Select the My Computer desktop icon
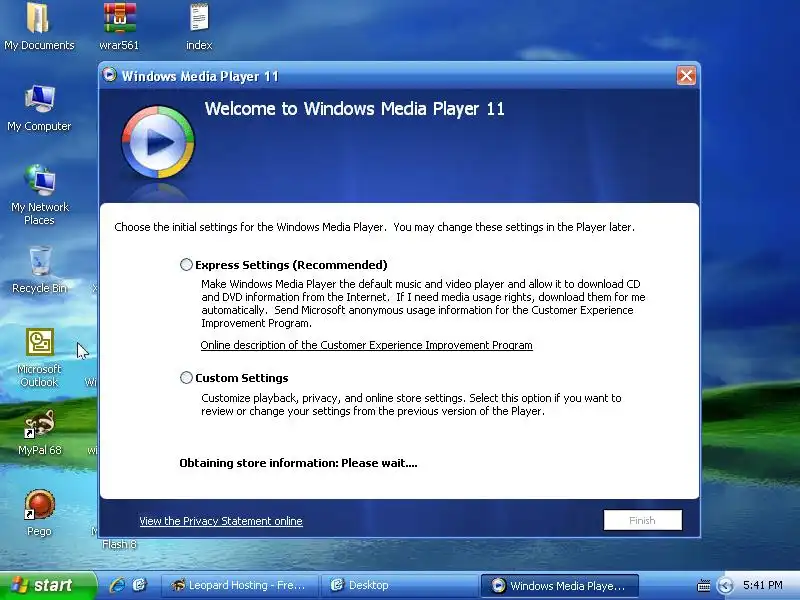 coord(39,108)
